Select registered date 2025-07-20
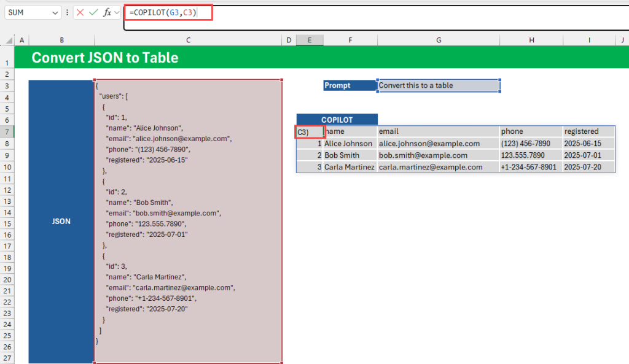629x364 pixels. tap(589, 167)
